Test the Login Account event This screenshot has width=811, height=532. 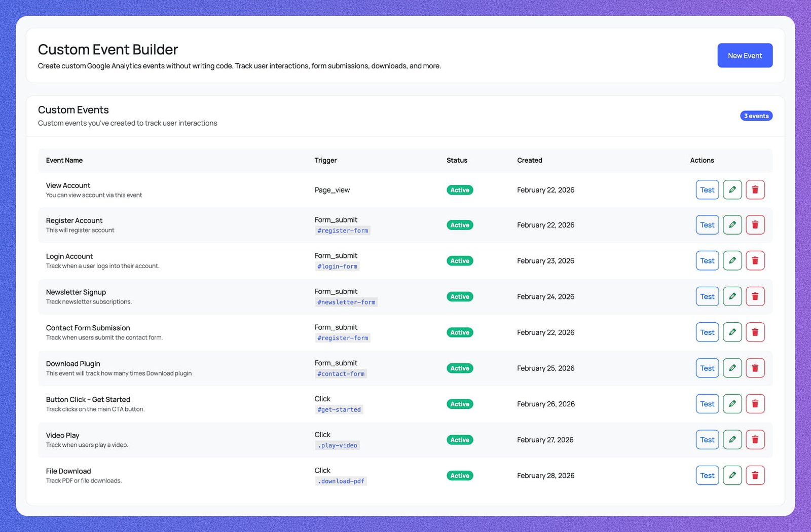coord(707,260)
